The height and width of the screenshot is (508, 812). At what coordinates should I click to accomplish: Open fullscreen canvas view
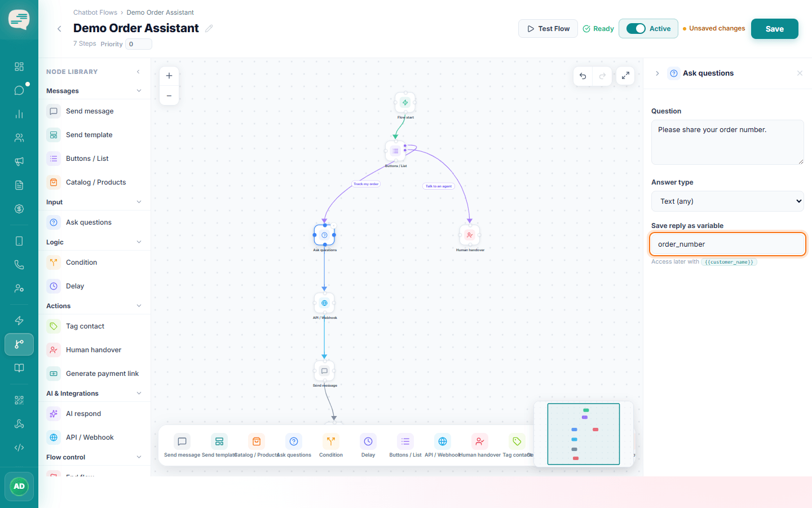click(x=625, y=76)
